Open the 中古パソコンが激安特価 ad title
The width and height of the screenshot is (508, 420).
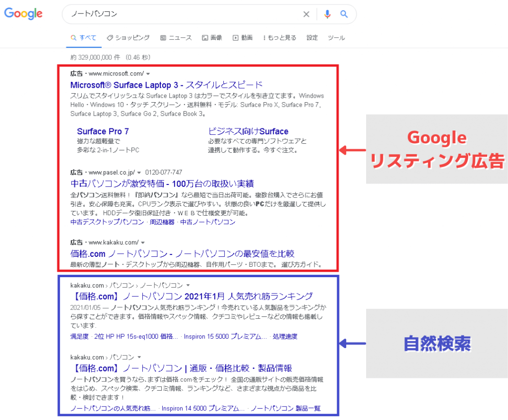pyautogui.click(x=162, y=183)
